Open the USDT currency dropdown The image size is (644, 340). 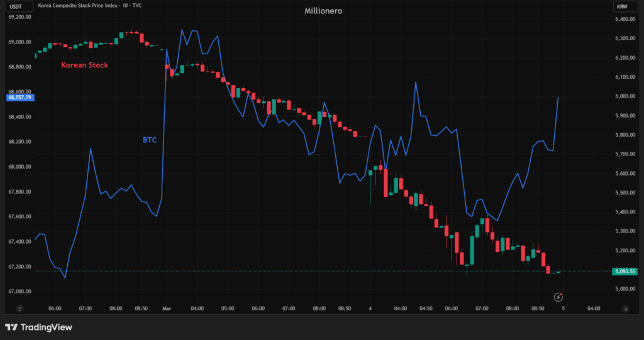click(x=17, y=6)
